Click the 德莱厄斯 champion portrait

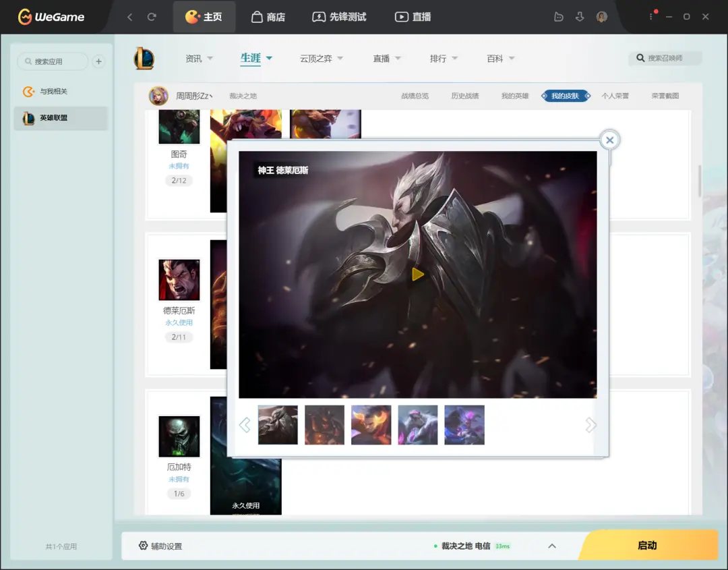(x=179, y=280)
